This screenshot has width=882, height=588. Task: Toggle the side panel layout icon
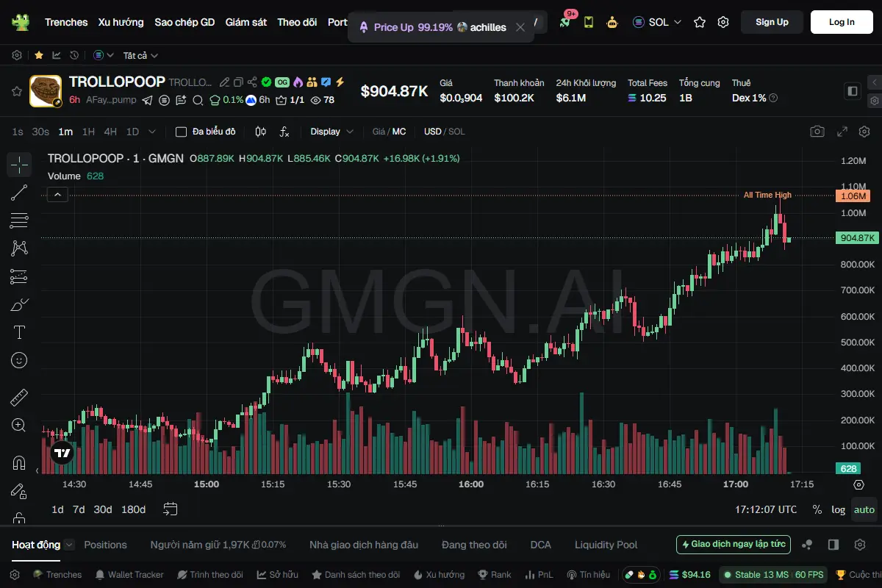853,91
